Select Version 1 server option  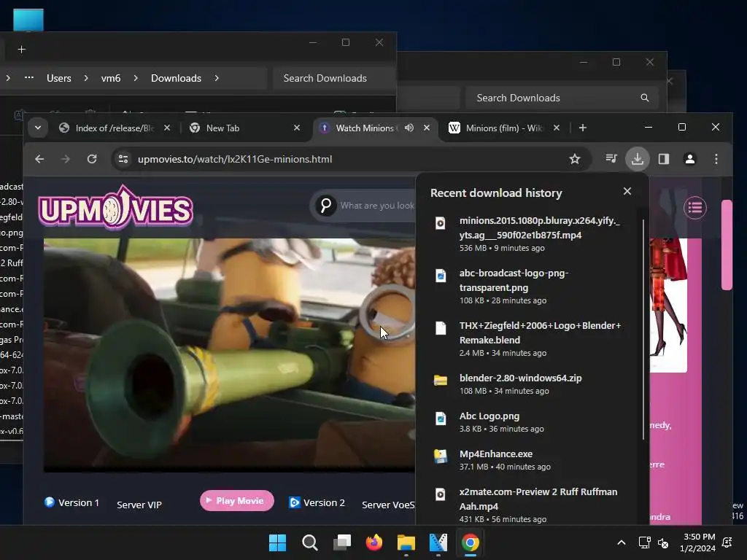point(71,502)
